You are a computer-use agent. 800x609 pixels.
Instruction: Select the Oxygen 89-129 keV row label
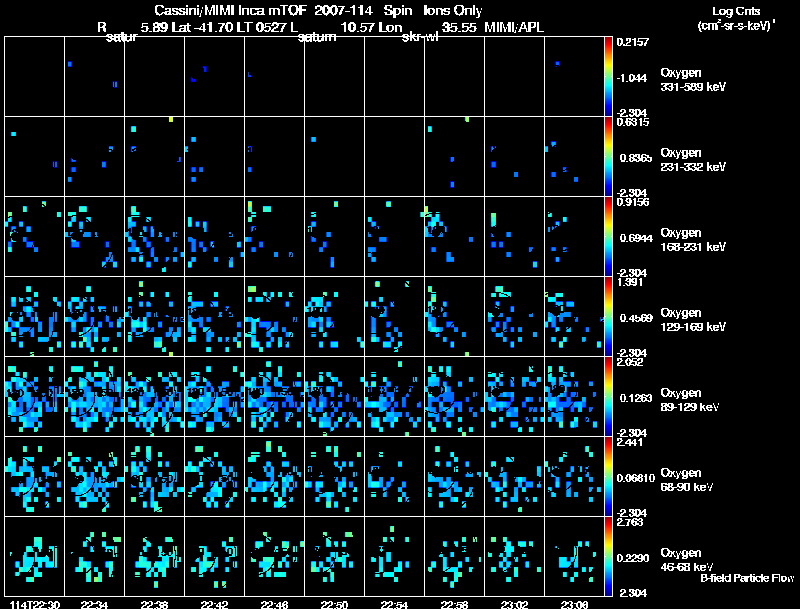[690, 400]
